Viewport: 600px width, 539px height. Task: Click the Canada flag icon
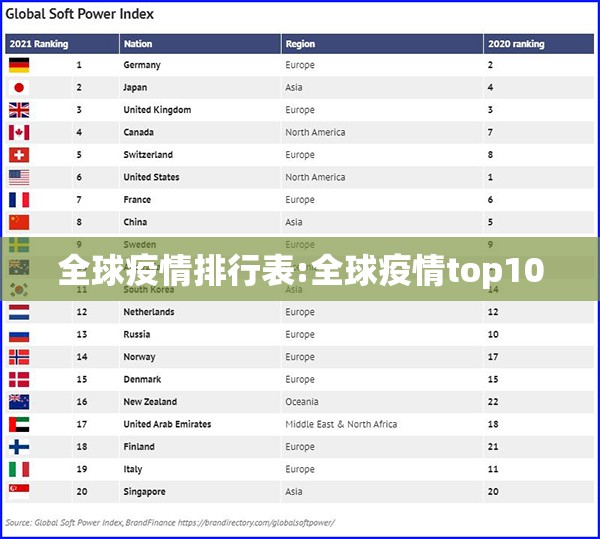coord(19,132)
